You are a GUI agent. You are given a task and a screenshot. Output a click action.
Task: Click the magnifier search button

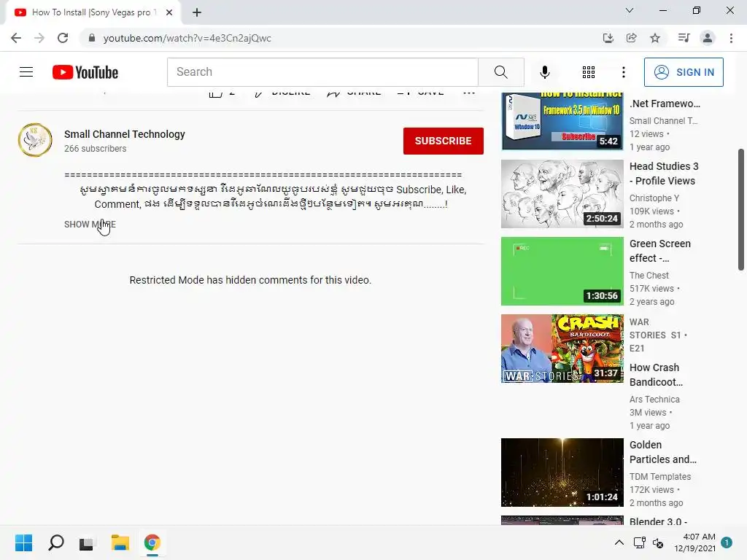[x=500, y=72]
